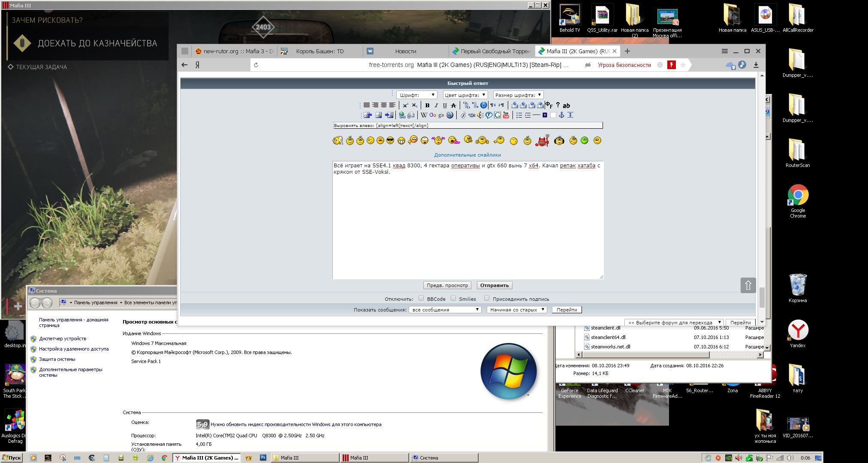The image size is (868, 463).
Task: Click the 'Предв. просмотр' preview button
Action: 447,285
